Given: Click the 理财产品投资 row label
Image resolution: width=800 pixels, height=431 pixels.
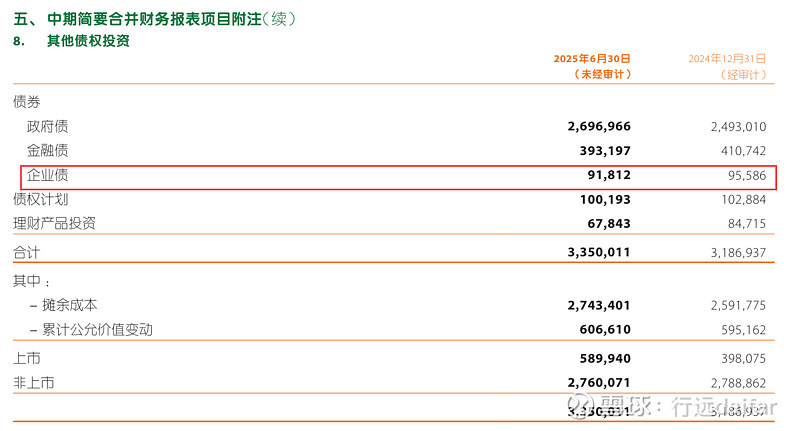Looking at the screenshot, I should 55,223.
